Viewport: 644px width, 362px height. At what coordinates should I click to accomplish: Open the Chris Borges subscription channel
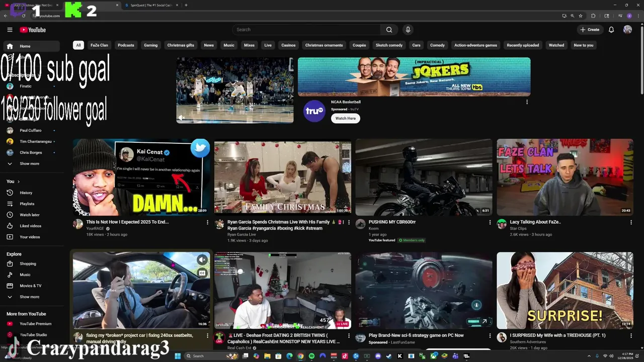pos(32,152)
